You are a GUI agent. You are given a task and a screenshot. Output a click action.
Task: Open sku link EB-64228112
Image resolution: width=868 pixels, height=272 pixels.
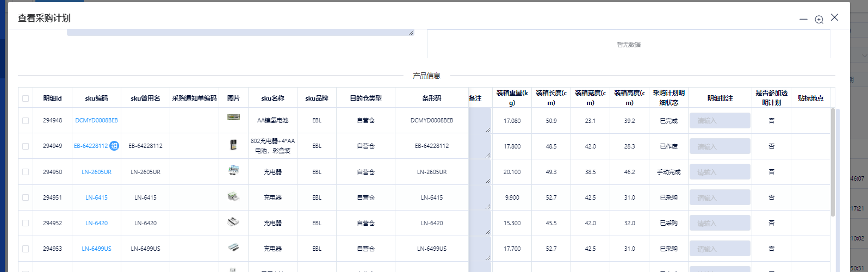coord(91,146)
